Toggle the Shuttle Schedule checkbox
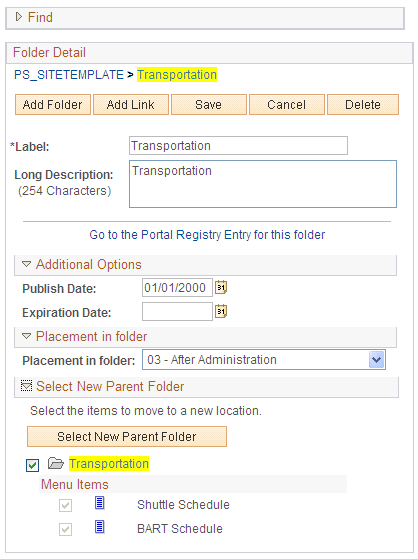 (65, 505)
